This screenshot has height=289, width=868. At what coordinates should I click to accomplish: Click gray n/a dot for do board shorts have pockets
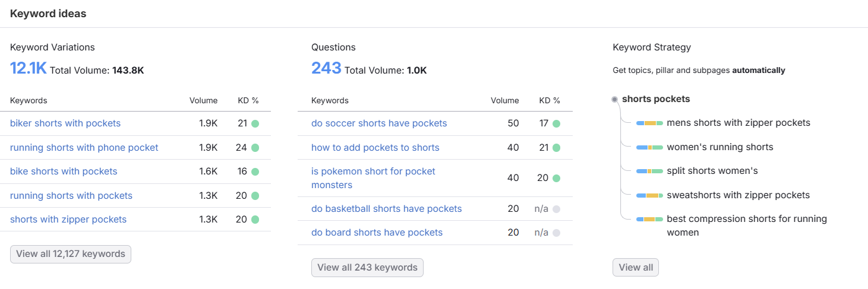(x=556, y=233)
